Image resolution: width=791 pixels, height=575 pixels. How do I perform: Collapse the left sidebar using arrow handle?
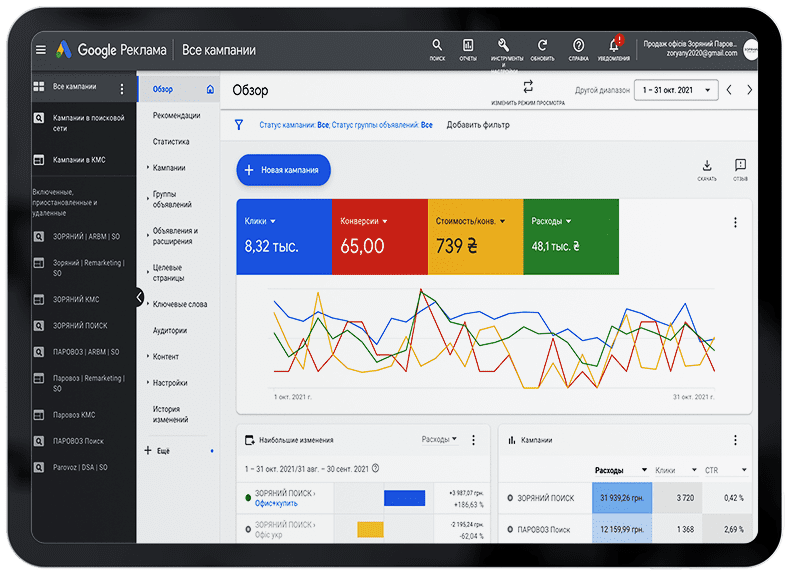[139, 297]
